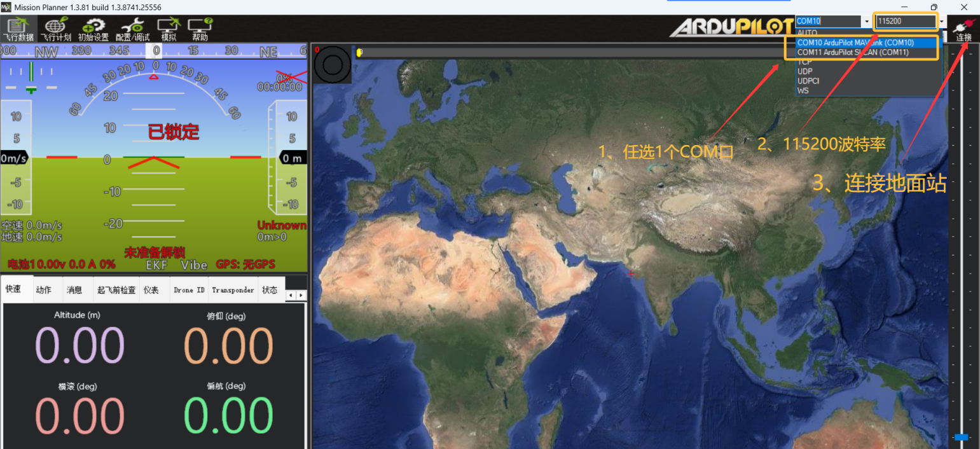The width and height of the screenshot is (980, 449).
Task: Select COM10 ArduPilot MAVLink from list
Action: (x=855, y=43)
